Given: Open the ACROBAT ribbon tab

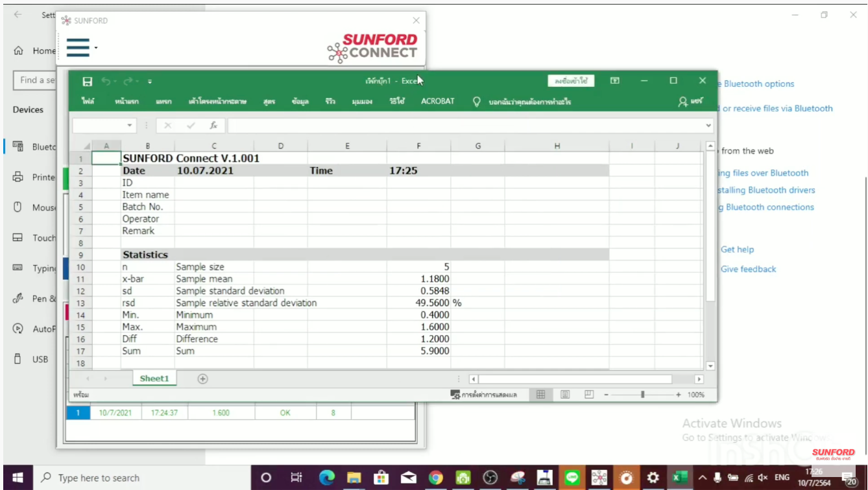Looking at the screenshot, I should pyautogui.click(x=438, y=102).
